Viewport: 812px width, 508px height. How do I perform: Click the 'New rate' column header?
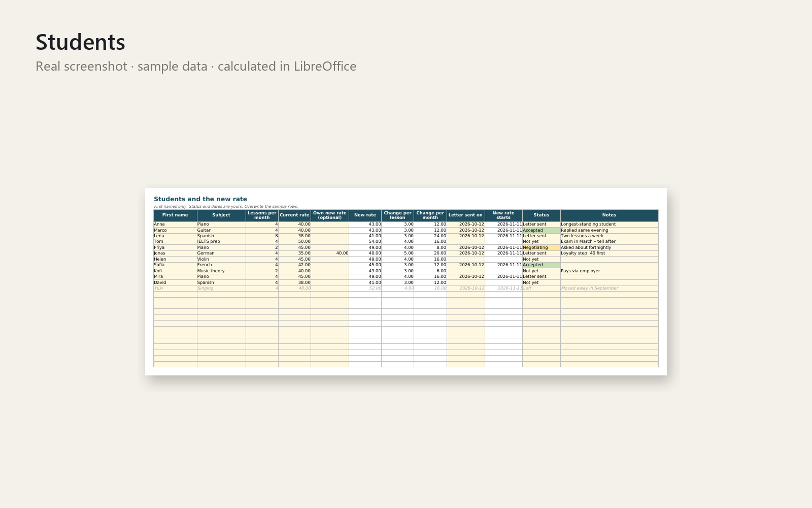pos(365,215)
